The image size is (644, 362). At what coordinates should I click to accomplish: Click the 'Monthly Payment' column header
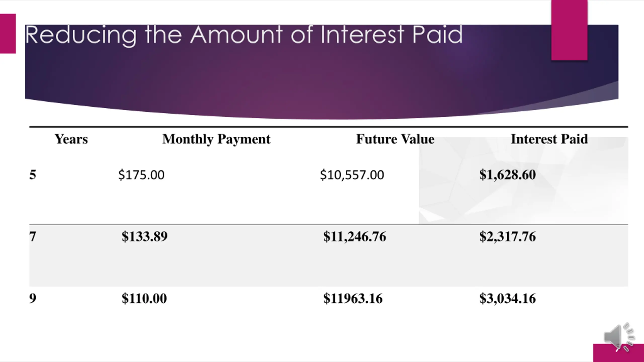216,139
